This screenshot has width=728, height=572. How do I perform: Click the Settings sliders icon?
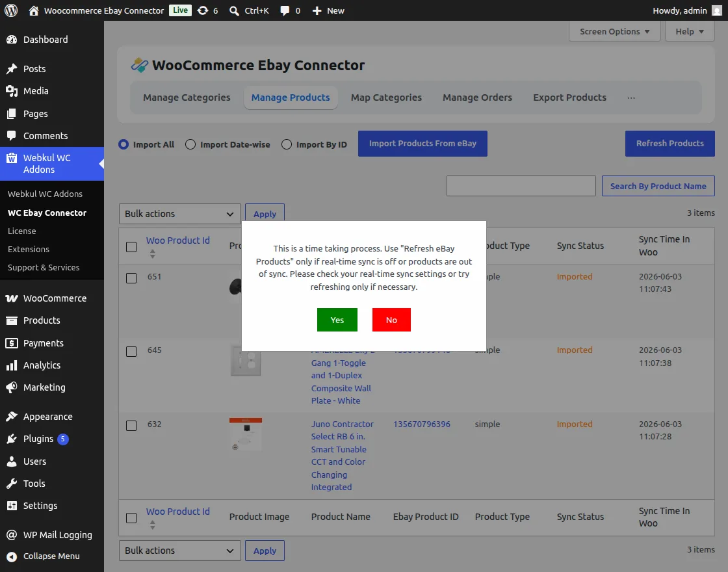coord(12,506)
